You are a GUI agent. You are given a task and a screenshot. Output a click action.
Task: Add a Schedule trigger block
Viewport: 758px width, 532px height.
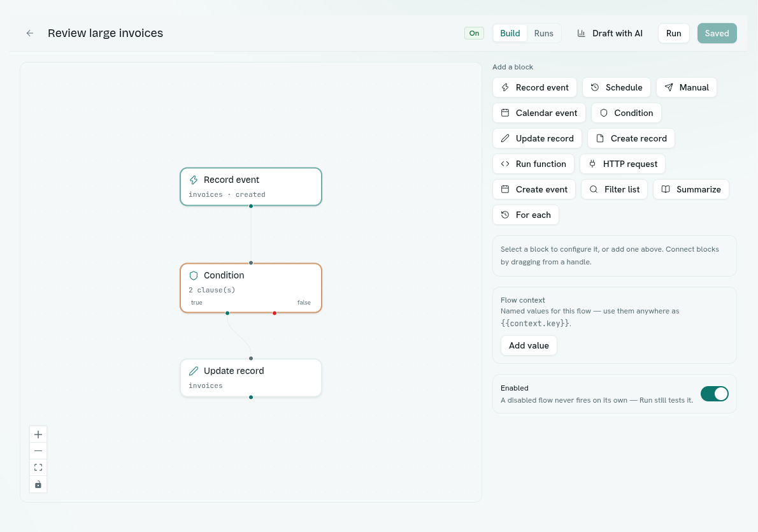tap(617, 87)
